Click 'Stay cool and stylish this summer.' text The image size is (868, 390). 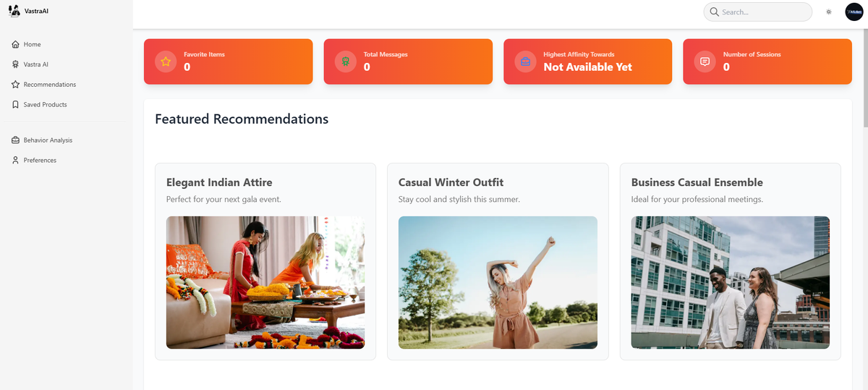(x=459, y=200)
